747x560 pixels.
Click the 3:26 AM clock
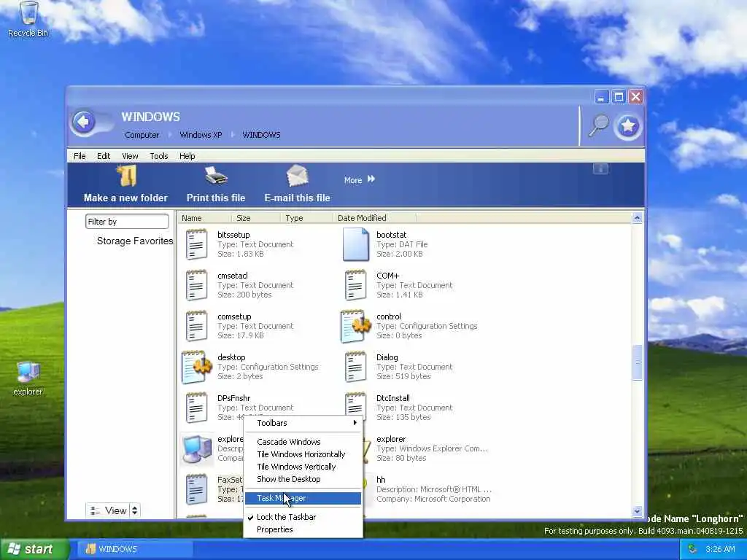click(x=720, y=549)
